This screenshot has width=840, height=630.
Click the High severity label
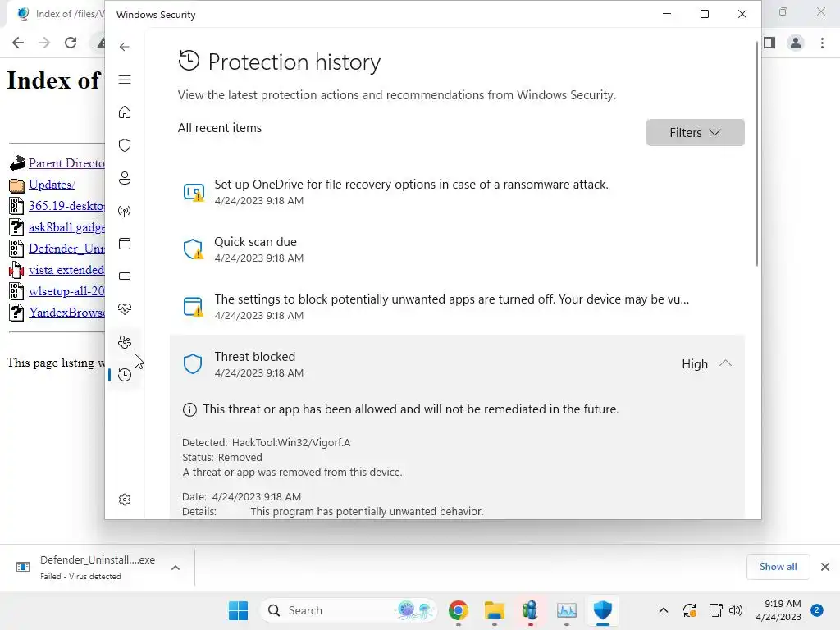coord(695,363)
